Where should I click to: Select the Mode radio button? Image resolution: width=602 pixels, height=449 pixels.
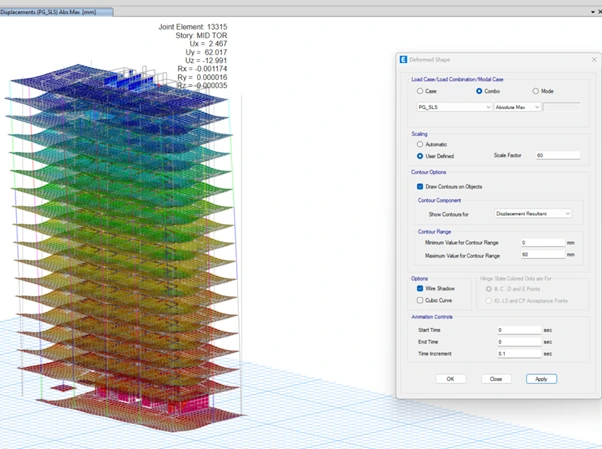[536, 91]
